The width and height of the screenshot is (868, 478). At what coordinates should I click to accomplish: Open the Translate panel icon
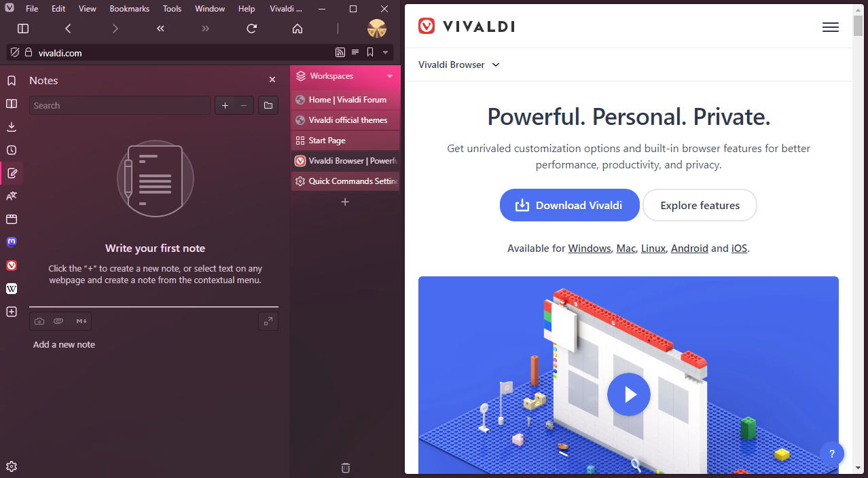(x=12, y=196)
